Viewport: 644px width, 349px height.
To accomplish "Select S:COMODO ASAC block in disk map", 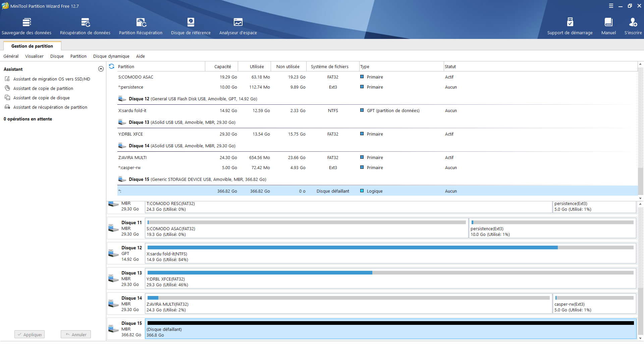I will tap(307, 228).
